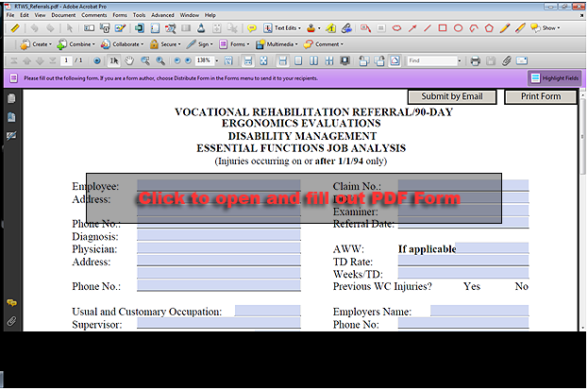The height and width of the screenshot is (390, 588).
Task: Select the Sticky Note comment tool
Action: click(x=252, y=28)
